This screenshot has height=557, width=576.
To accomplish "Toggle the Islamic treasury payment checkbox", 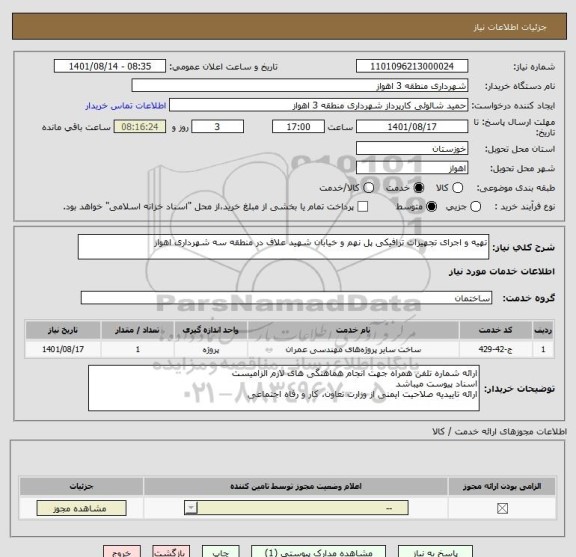I will [363, 206].
